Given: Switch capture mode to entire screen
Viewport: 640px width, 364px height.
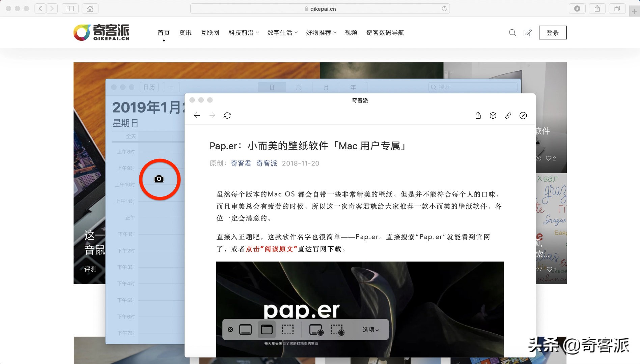Looking at the screenshot, I should point(245,330).
